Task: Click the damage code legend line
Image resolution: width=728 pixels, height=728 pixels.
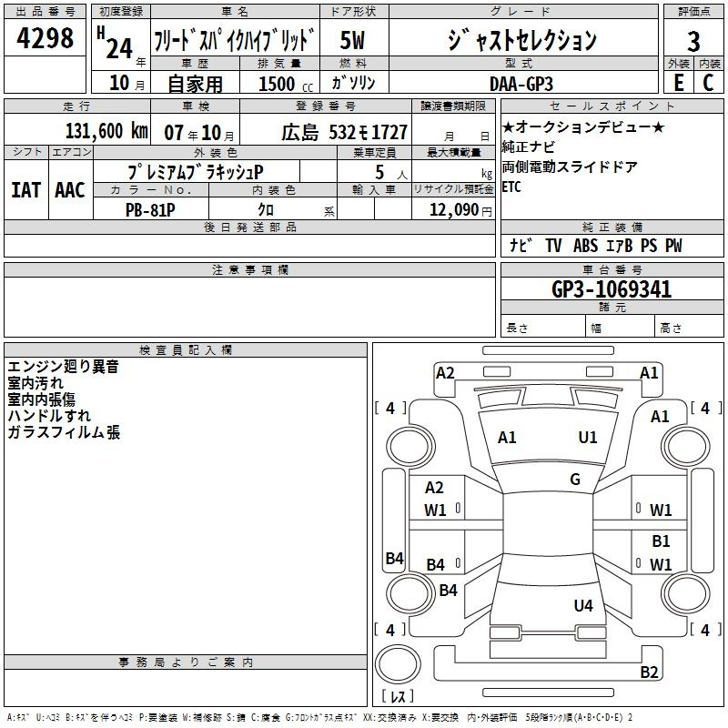Action: coord(319,717)
